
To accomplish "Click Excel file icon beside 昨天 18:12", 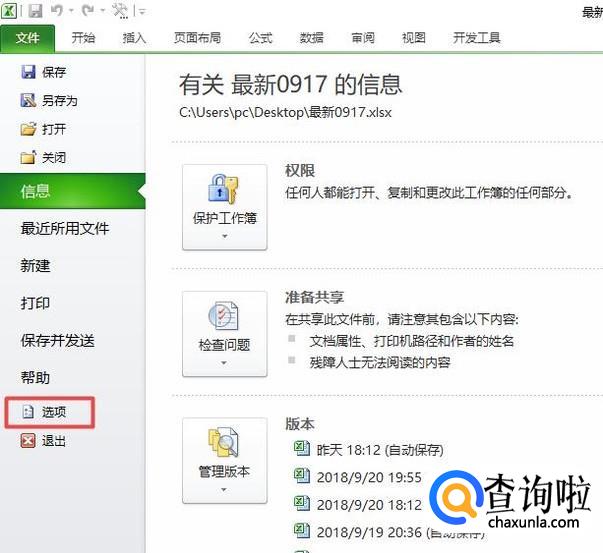I will (x=302, y=448).
